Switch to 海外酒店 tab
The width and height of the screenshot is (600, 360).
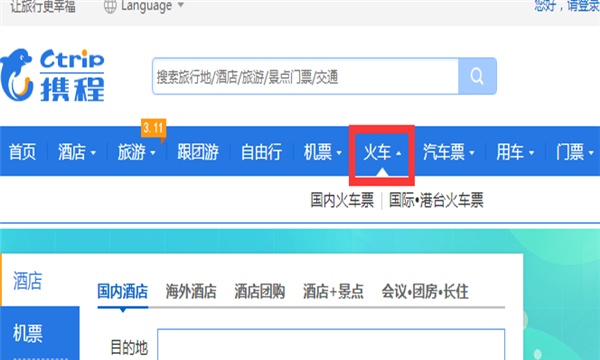tap(191, 292)
